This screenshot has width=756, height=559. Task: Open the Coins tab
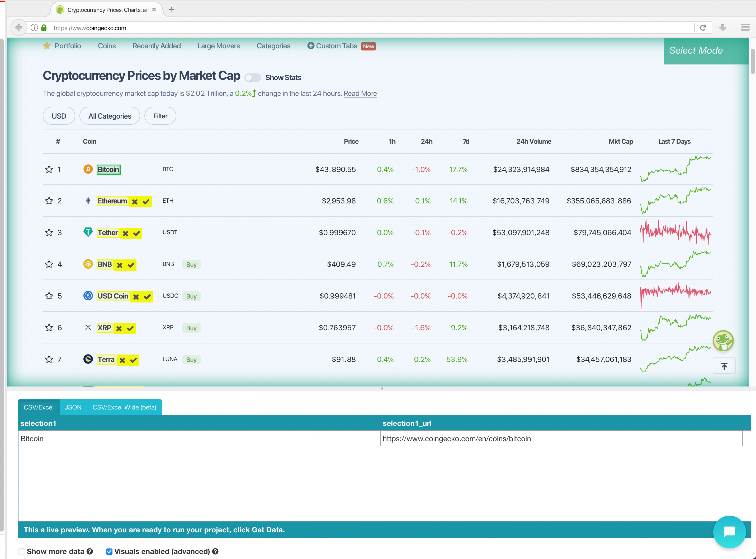tap(107, 46)
